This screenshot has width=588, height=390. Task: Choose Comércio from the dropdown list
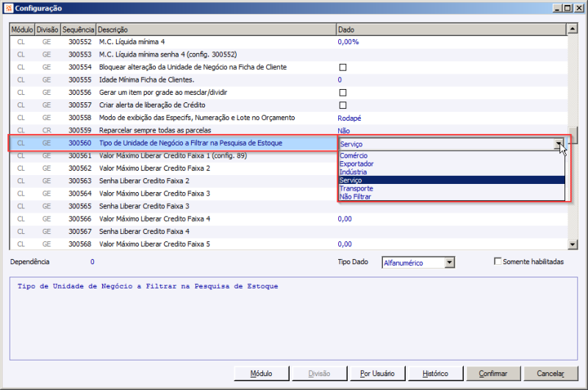tap(451, 155)
